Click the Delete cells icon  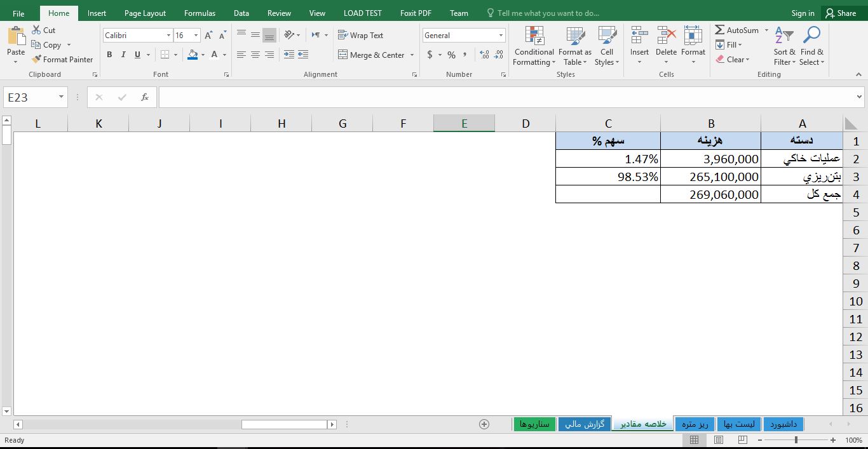click(666, 36)
